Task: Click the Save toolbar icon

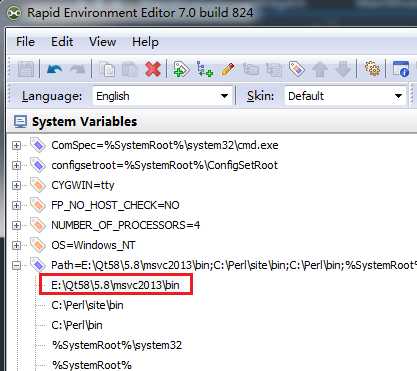Action: [x=26, y=69]
